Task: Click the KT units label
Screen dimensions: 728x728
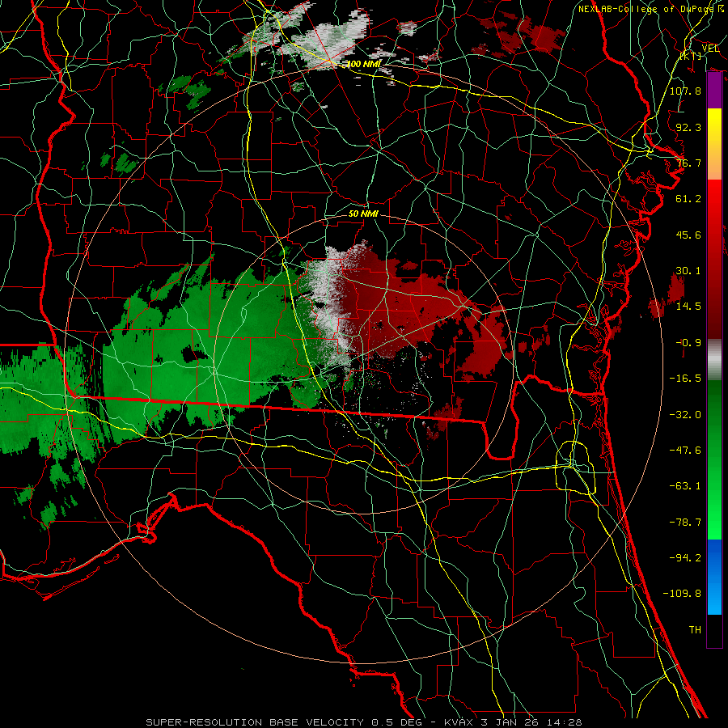Action: pyautogui.click(x=691, y=56)
